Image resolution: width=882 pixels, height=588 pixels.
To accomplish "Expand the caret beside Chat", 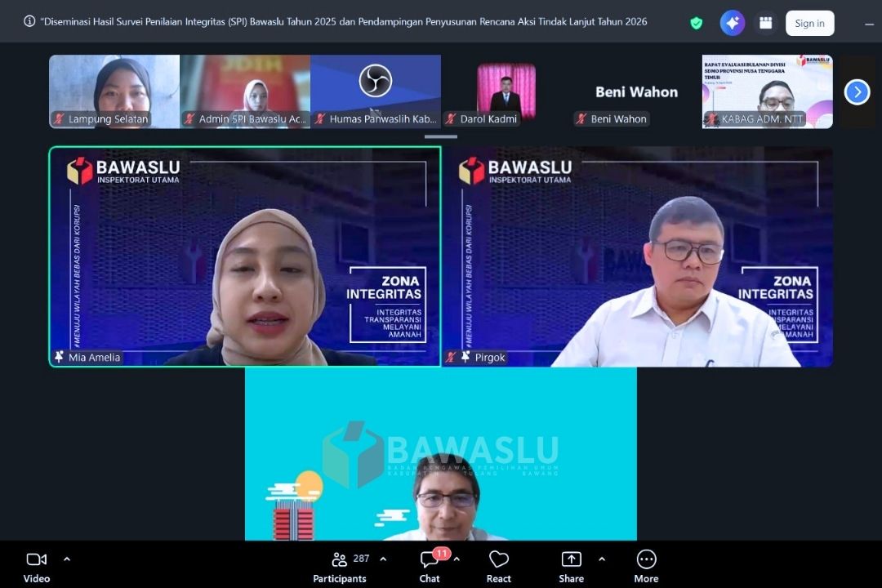I will pyautogui.click(x=457, y=559).
